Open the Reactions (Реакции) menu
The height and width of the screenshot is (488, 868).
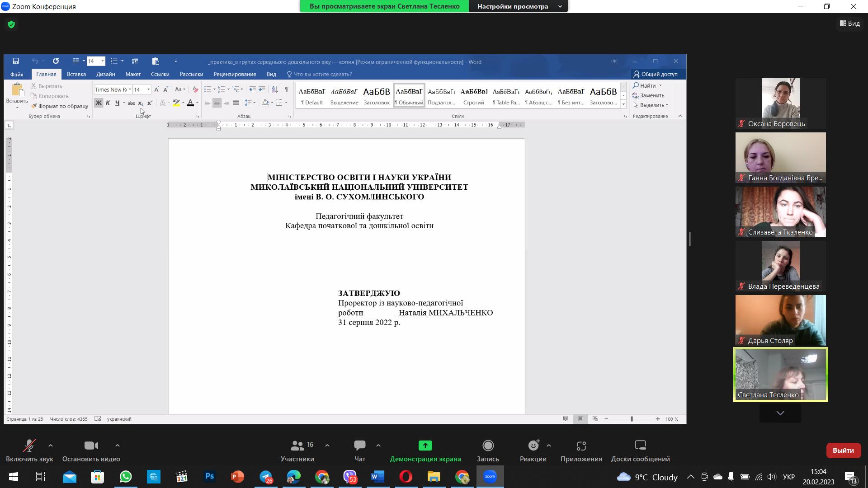[533, 450]
